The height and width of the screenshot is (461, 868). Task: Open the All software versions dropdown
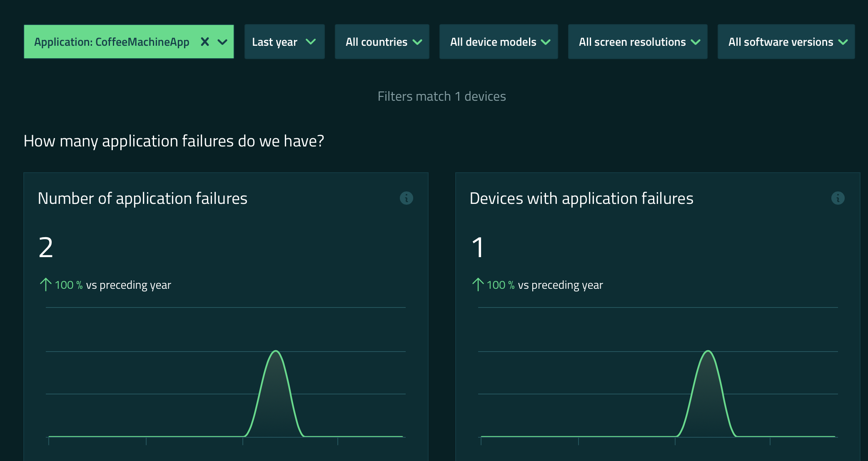786,42
